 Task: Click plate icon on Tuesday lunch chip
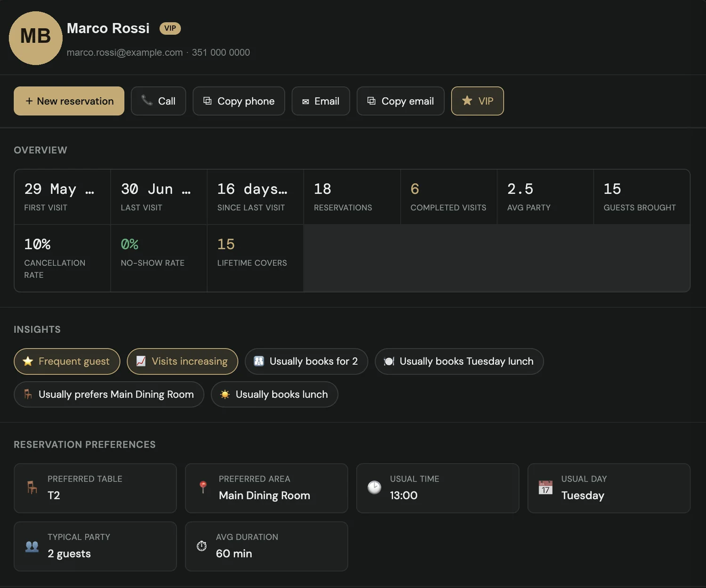click(389, 361)
